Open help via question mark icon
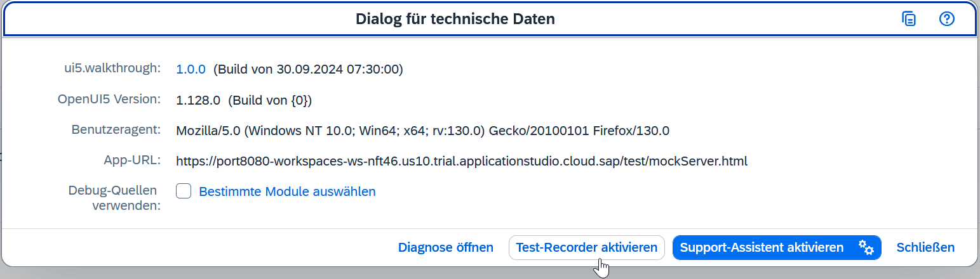Screen dimensions: 980x279 click(x=947, y=19)
